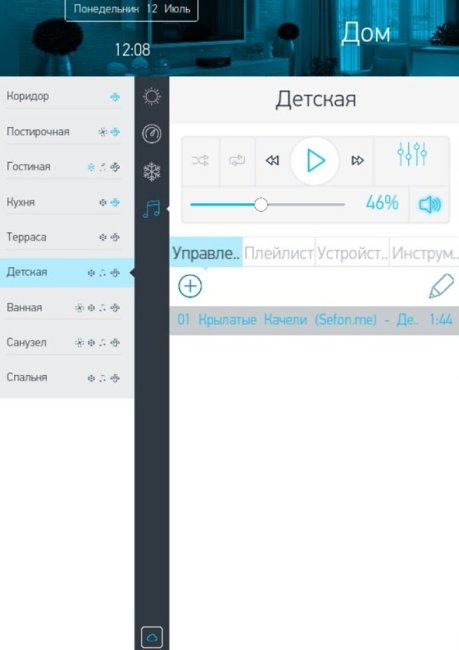Click the cloud icon in the sidebar
Viewport: 459px width, 650px height.
coord(152,637)
